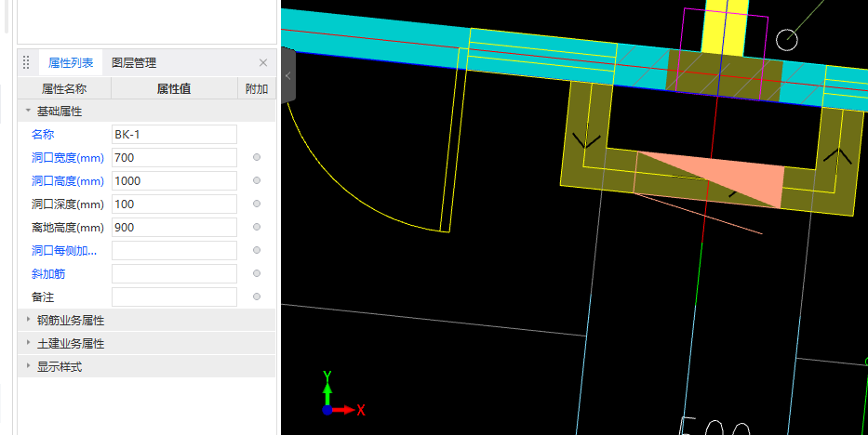The height and width of the screenshot is (435, 868).
Task: Toggle the 附加 option for 备注
Action: click(x=257, y=297)
